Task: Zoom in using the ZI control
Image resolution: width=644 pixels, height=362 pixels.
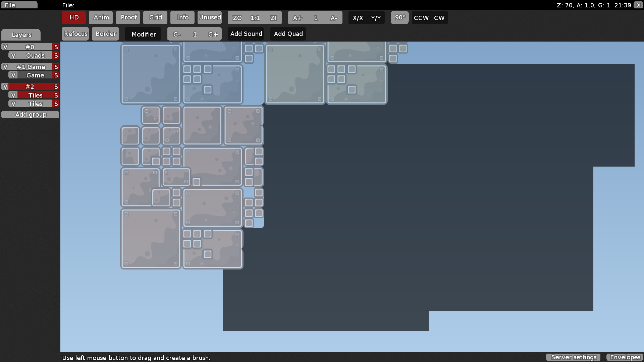Action: [273, 18]
